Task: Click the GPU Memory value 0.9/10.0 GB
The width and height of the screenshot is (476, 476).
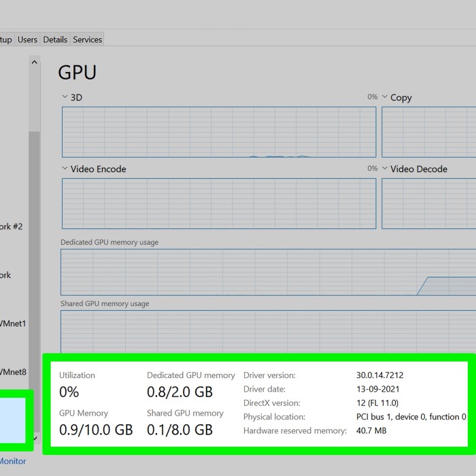Action: 96,430
